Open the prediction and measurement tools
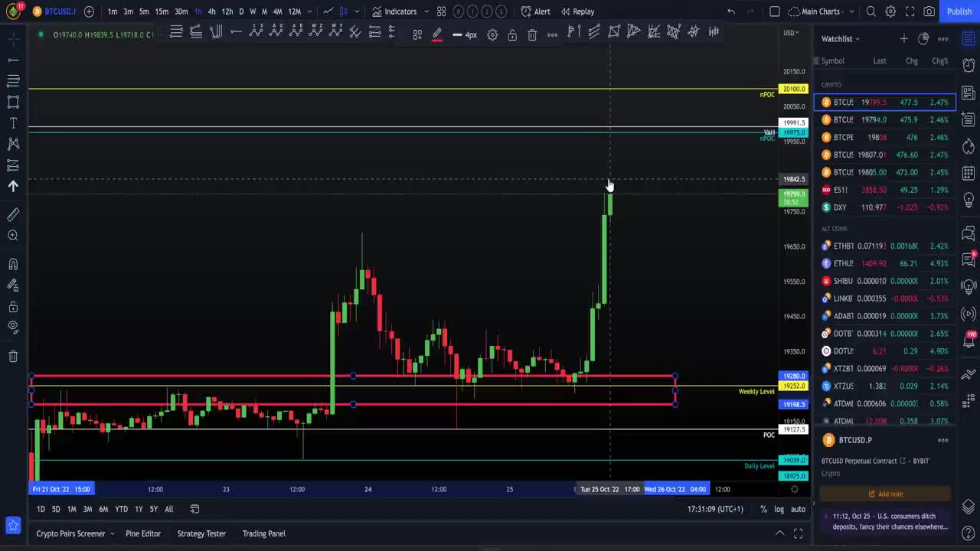Screen dimensions: 980x551 coord(13,165)
